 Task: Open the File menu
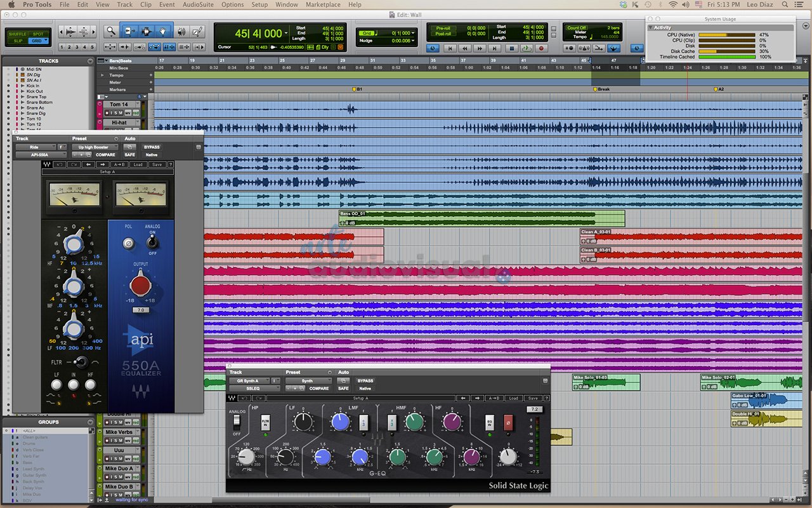coord(65,4)
